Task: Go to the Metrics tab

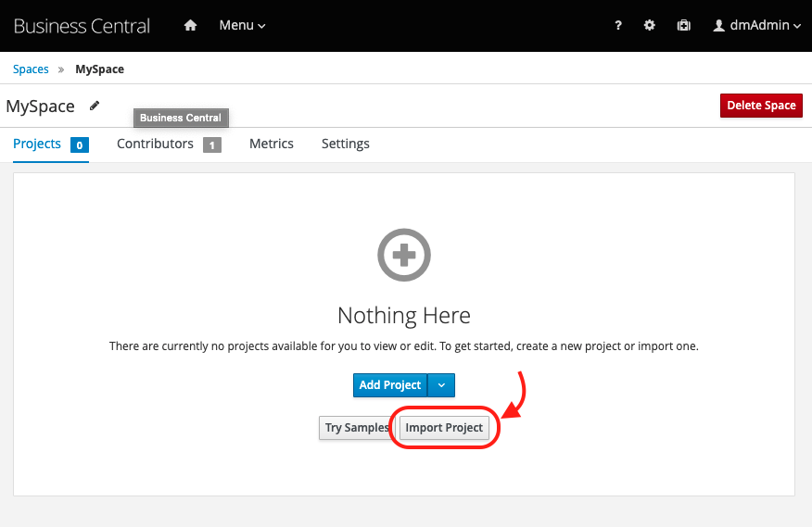Action: [x=272, y=144]
